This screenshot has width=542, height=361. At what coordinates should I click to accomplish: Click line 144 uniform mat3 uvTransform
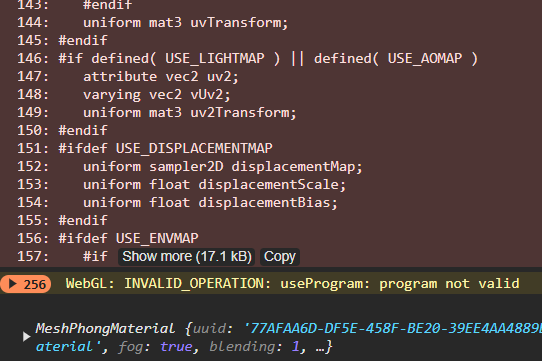pos(186,23)
